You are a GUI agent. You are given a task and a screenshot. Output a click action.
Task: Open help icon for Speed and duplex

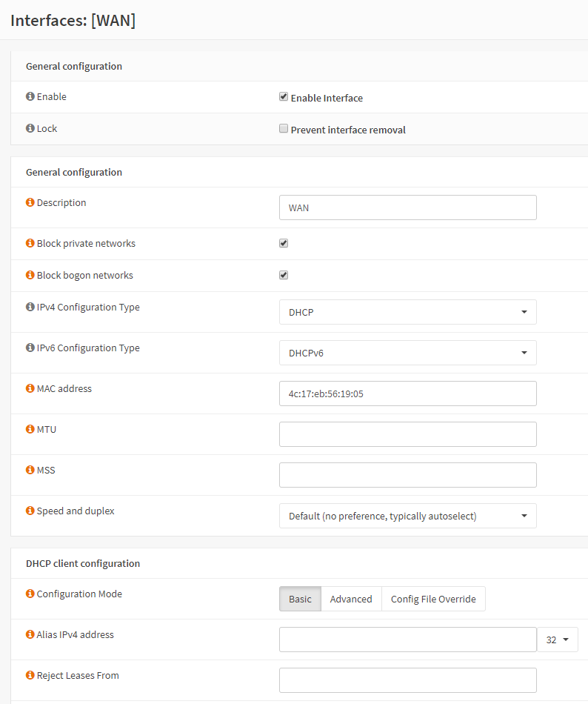tap(30, 511)
